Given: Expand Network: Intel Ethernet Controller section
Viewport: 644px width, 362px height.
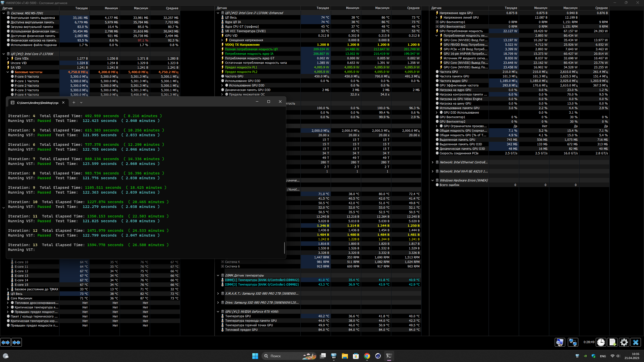Looking at the screenshot, I should point(433,162).
